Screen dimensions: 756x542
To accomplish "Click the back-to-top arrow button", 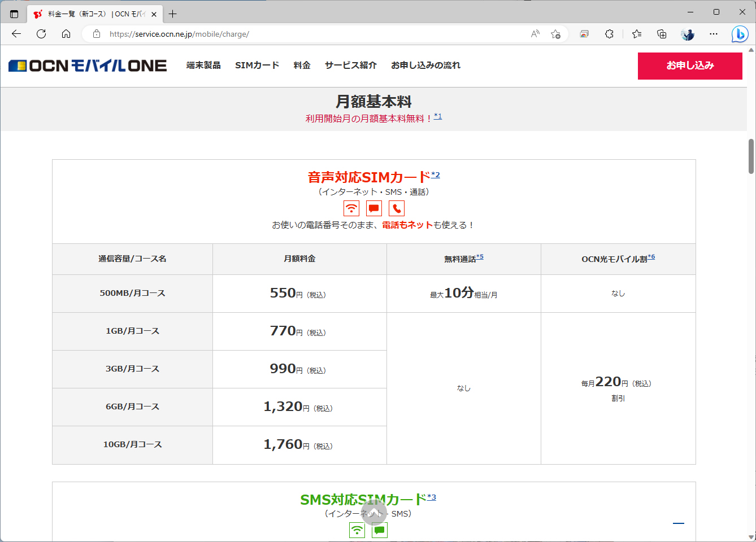I will tap(374, 513).
